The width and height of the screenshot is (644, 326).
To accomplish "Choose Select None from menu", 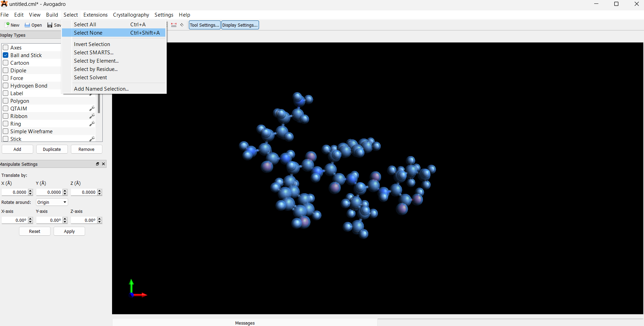I will pyautogui.click(x=88, y=33).
